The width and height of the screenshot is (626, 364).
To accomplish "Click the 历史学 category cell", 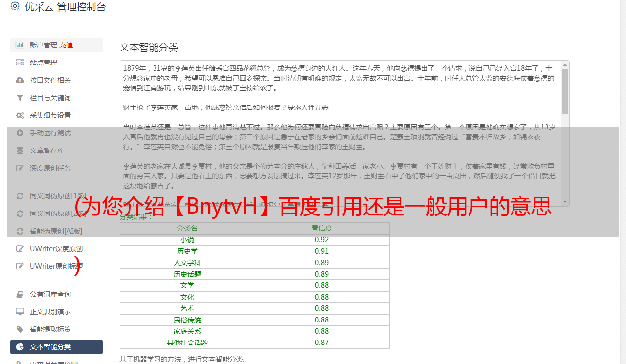I will 187,251.
